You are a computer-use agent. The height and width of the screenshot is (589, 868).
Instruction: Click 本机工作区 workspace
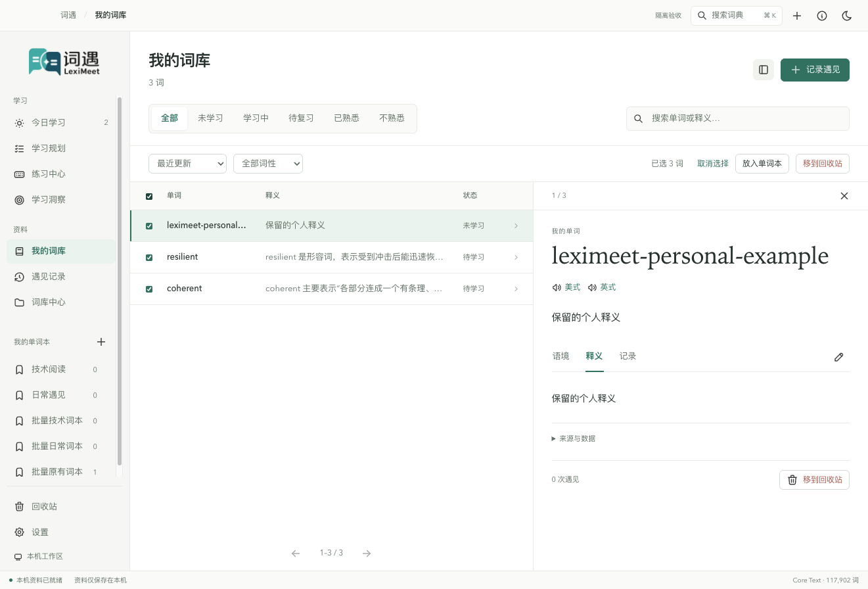tap(39, 556)
